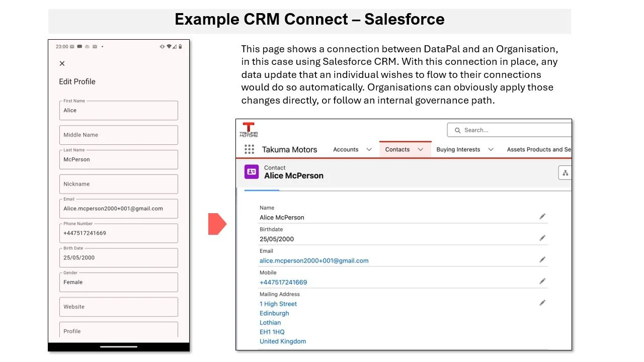Open the contact hierarchy button

tap(565, 173)
